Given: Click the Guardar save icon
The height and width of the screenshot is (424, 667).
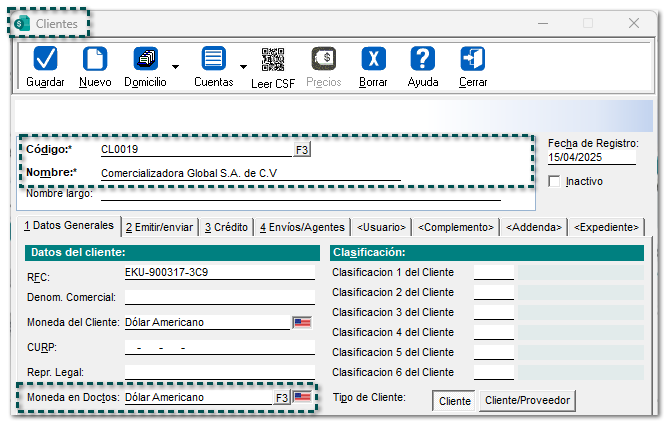Looking at the screenshot, I should coord(45,61).
